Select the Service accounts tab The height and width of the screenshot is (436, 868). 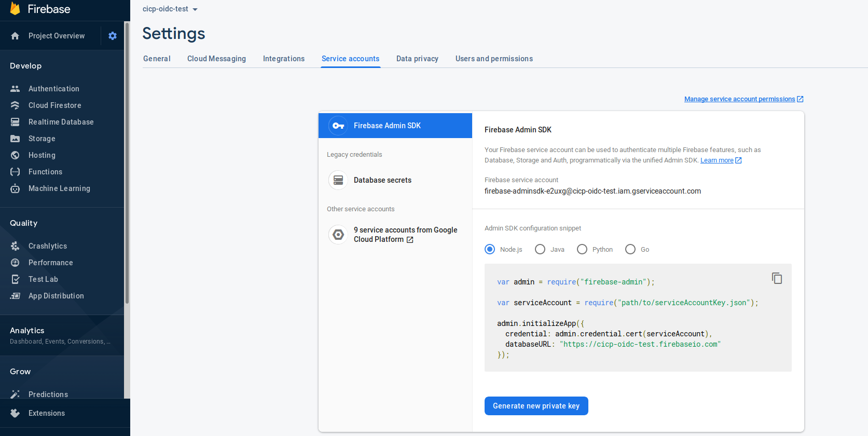pos(350,59)
